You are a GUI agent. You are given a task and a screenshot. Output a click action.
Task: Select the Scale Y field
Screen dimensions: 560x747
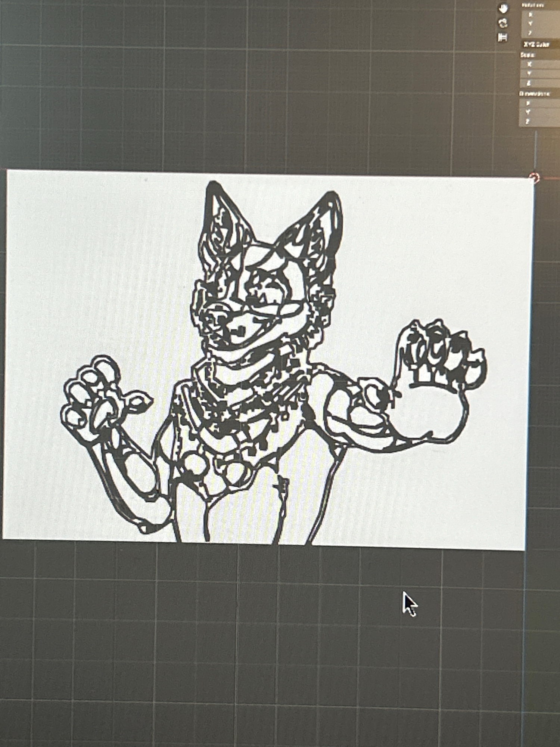pyautogui.click(x=541, y=74)
